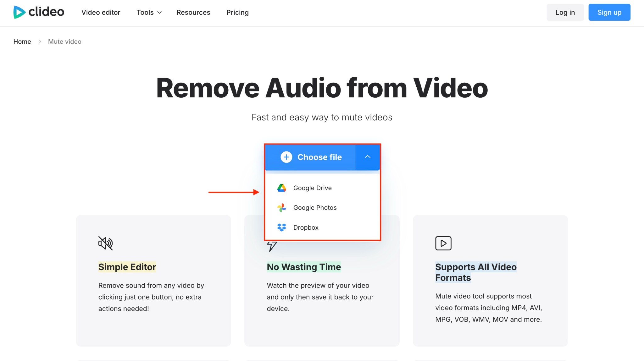This screenshot has width=644, height=361.
Task: Click Supports All Video Formats heading
Action: [476, 272]
